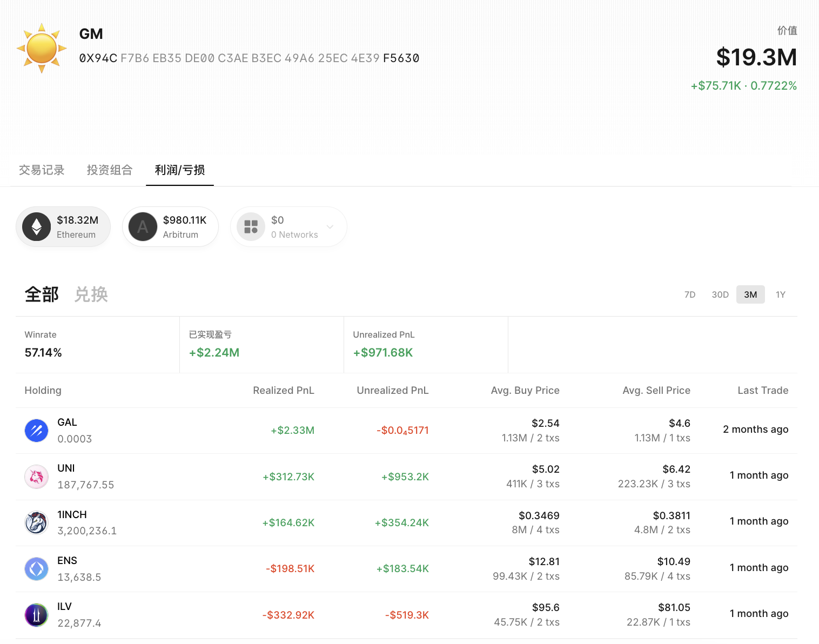Image resolution: width=819 pixels, height=644 pixels.
Task: Click GAL last trade 2 months ago
Action: coord(756,430)
